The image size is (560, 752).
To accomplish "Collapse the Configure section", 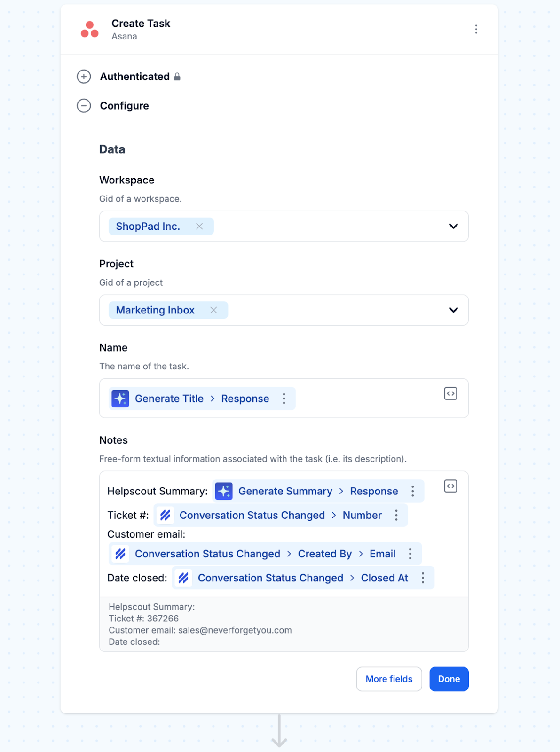I will click(84, 106).
